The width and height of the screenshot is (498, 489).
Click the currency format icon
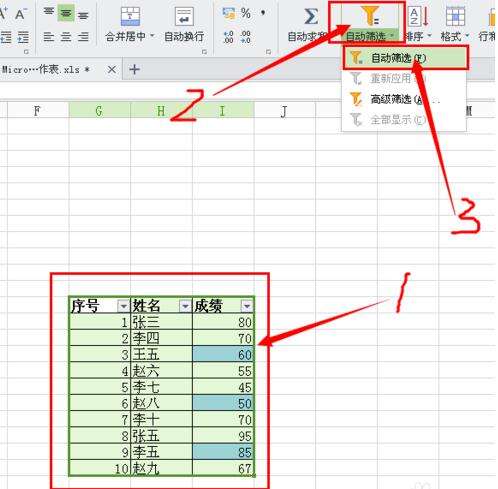point(228,13)
